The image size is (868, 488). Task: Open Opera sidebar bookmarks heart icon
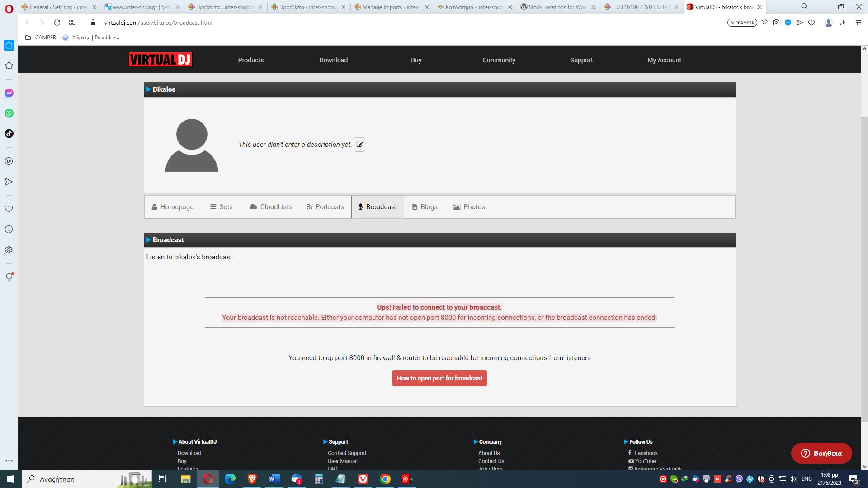pyautogui.click(x=9, y=209)
